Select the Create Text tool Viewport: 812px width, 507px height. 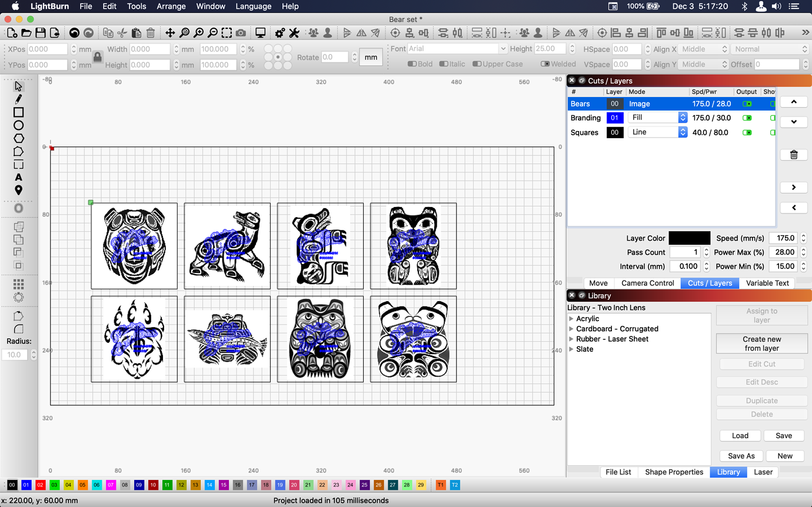tap(18, 177)
